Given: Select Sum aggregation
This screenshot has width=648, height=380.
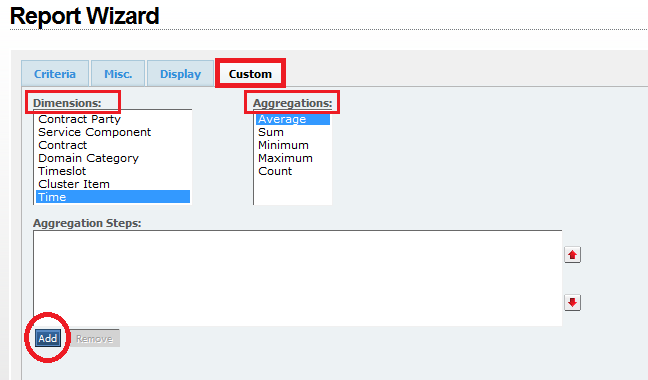Looking at the screenshot, I should click(x=293, y=132).
